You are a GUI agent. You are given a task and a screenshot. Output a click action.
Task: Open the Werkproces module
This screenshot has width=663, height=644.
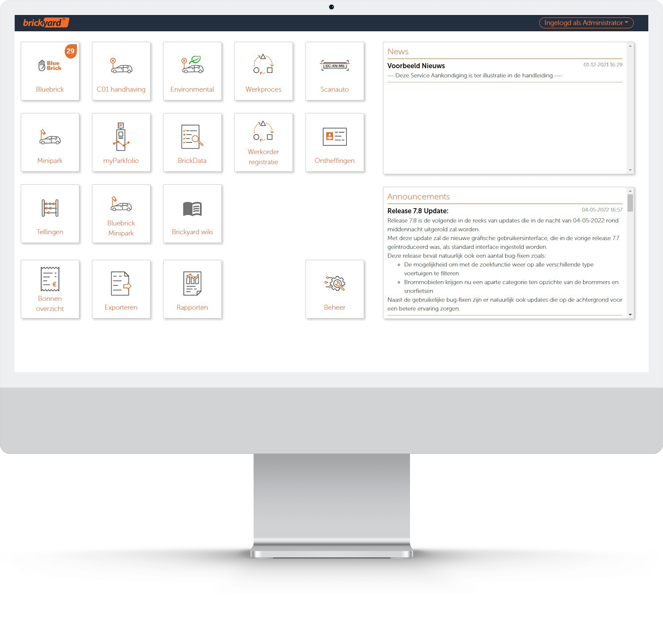263,70
